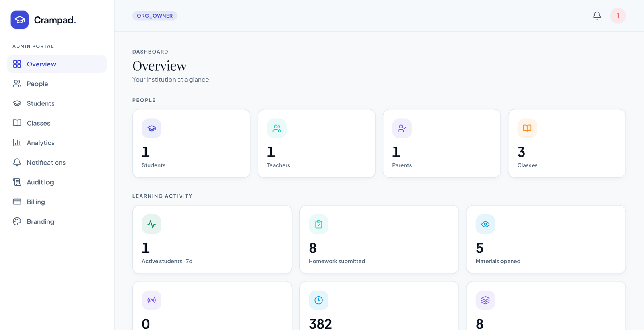The width and height of the screenshot is (644, 330).
Task: Click the 'Students' card label
Action: (x=153, y=165)
